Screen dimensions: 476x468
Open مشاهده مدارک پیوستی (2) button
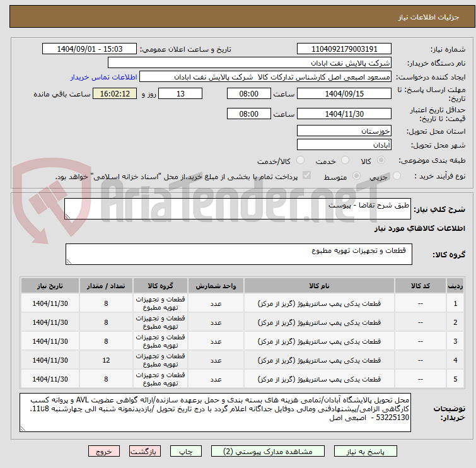tap(268, 452)
